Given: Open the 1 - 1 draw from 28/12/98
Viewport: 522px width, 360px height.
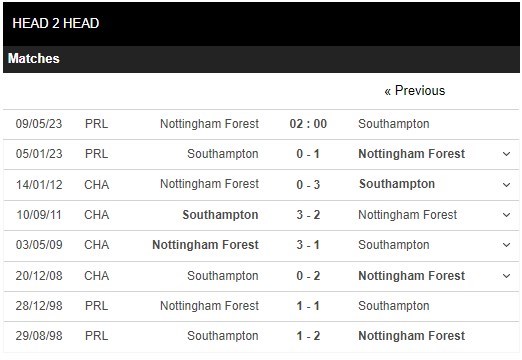Looking at the screenshot, I should coord(308,306).
